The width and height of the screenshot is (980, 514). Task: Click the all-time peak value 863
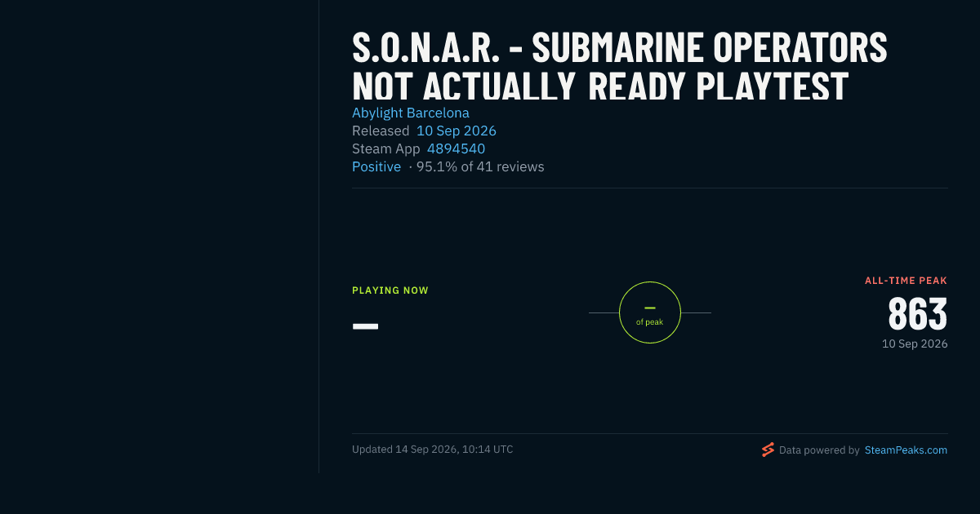(918, 314)
